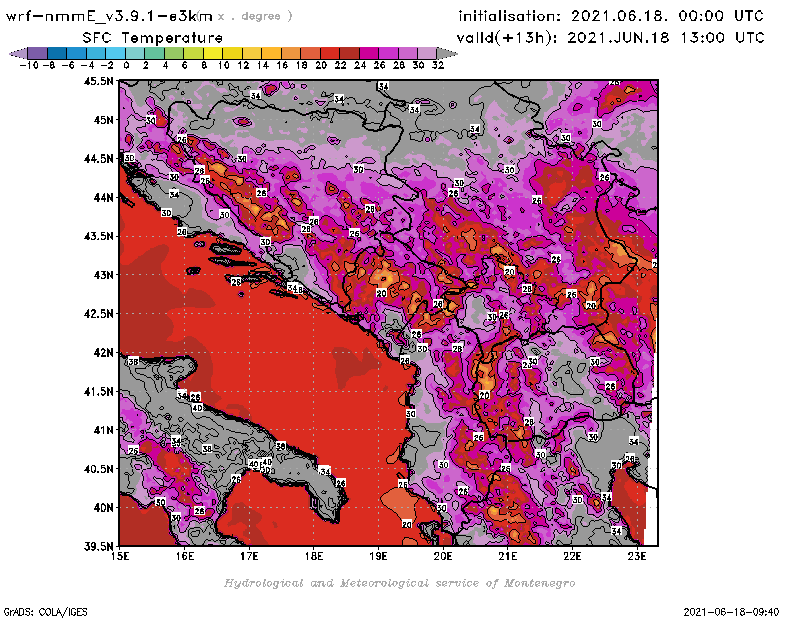Viewport: 800px width, 618px height.
Task: Pick legend swatch between -10 and -8
Action: (x=38, y=53)
